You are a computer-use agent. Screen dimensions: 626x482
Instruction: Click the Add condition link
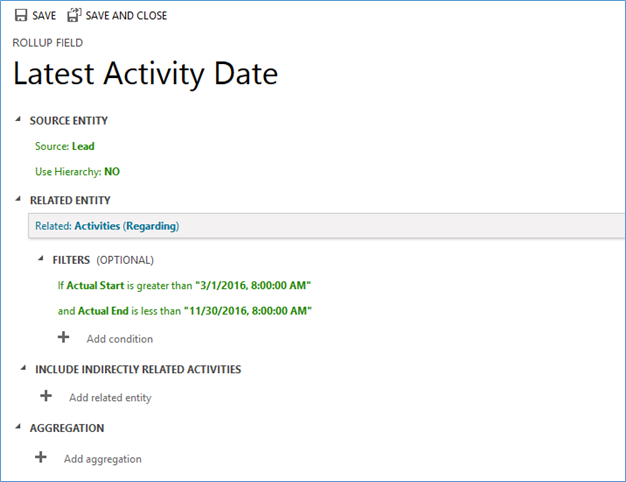click(120, 339)
